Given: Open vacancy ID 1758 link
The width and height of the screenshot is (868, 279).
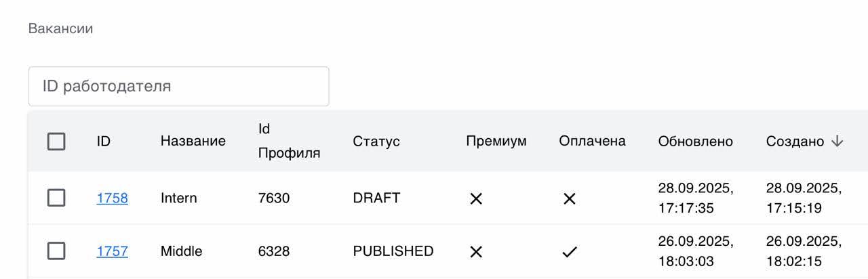Looking at the screenshot, I should pyautogui.click(x=112, y=198).
